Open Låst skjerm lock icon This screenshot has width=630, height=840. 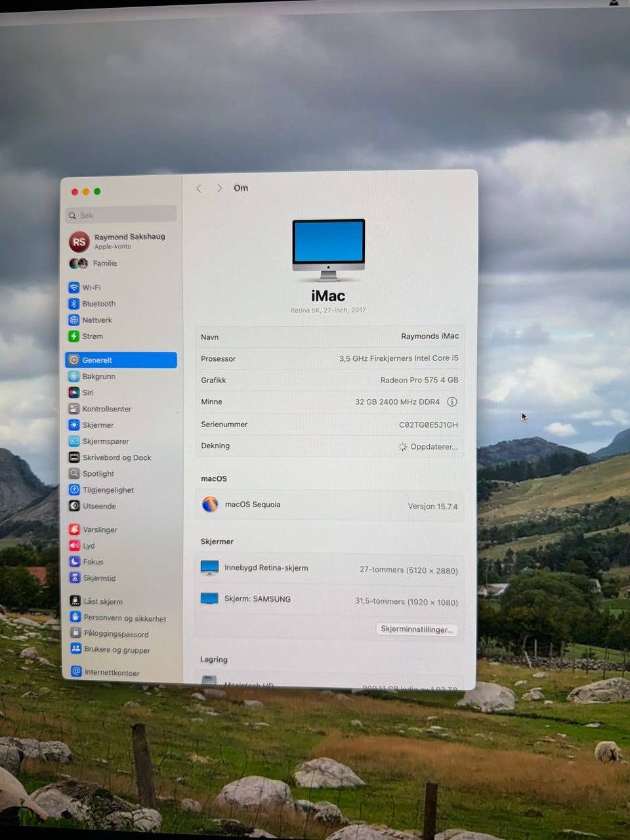click(75, 600)
